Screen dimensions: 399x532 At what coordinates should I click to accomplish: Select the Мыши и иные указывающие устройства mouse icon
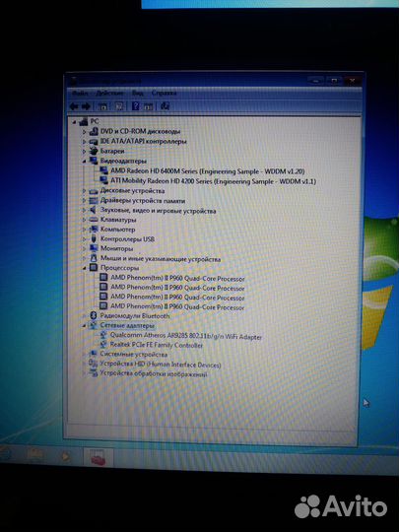pos(94,258)
